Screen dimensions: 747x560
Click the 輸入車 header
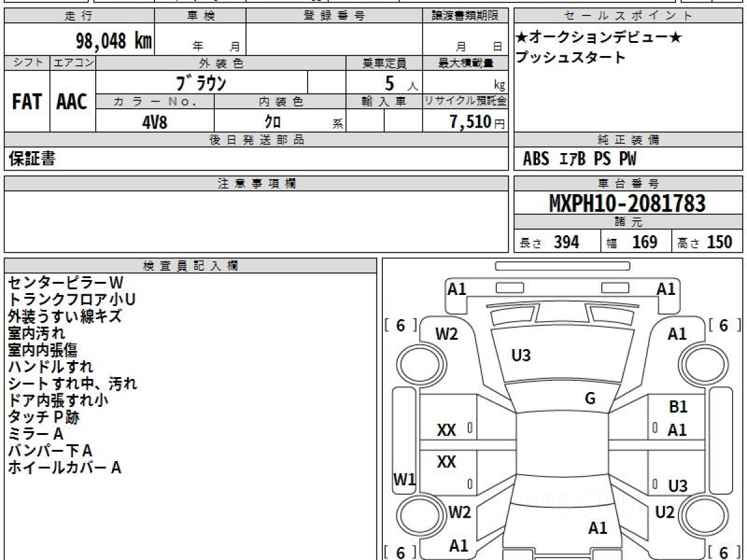point(384,101)
